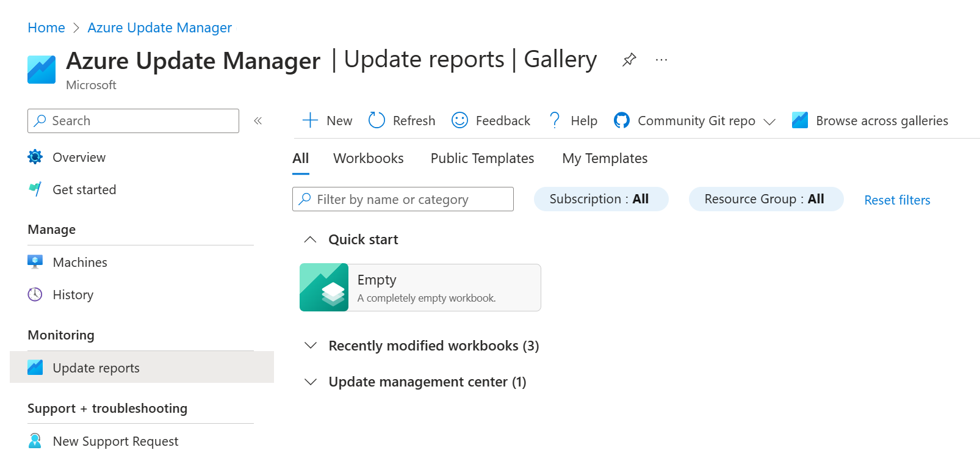This screenshot has height=472, width=980.
Task: Click the circular Refresh icon
Action: [x=377, y=120]
